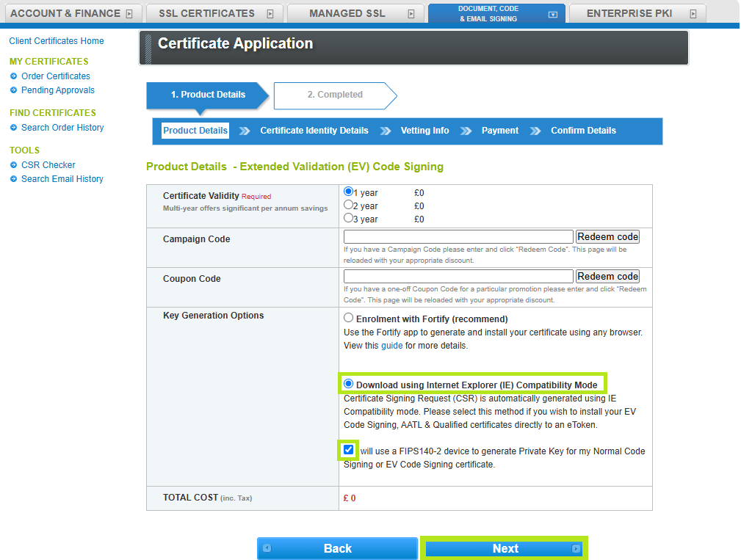
Task: Click the left arrow icon on Back button
Action: point(267,548)
